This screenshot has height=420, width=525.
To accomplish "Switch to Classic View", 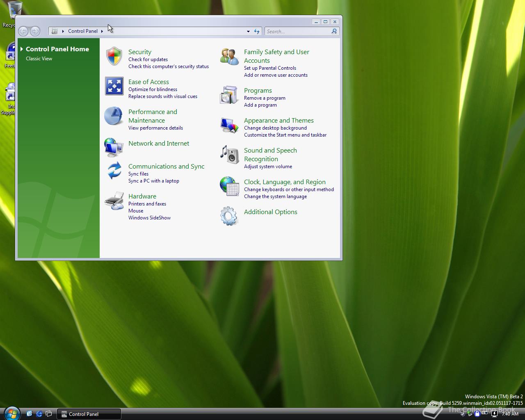I will point(39,59).
